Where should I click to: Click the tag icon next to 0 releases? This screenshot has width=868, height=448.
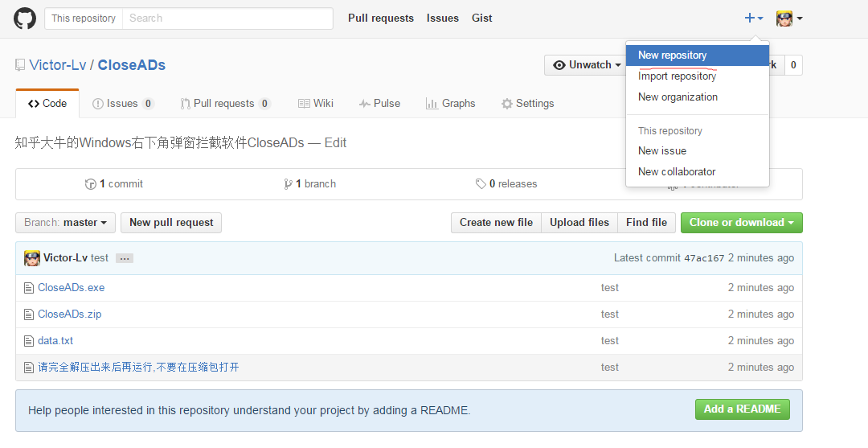click(481, 184)
